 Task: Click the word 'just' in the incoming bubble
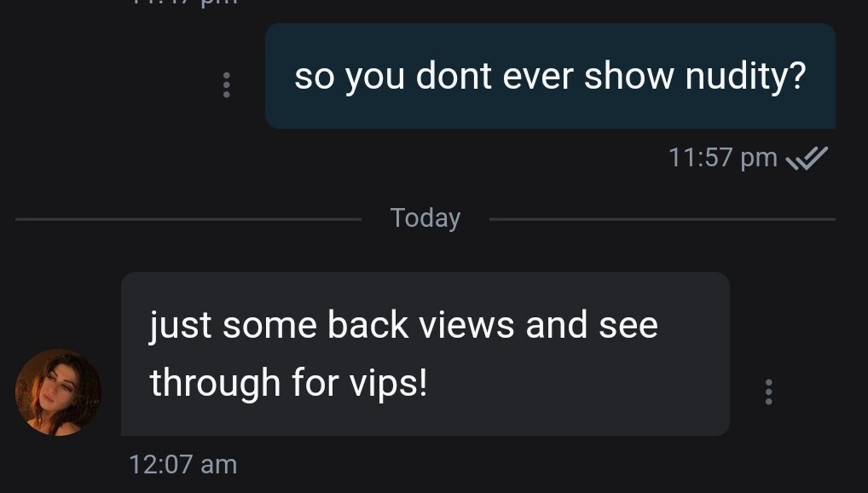tap(180, 326)
